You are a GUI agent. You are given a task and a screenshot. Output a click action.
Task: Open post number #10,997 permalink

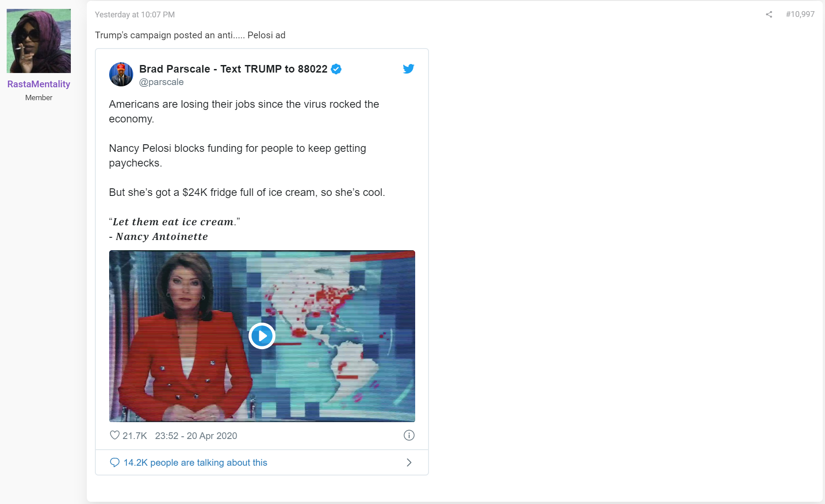pos(800,14)
